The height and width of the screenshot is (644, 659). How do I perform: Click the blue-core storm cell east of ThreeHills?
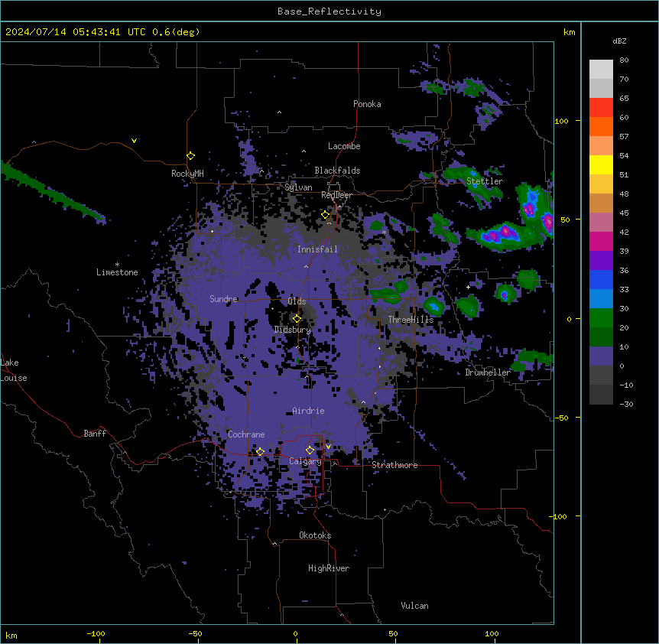433,307
